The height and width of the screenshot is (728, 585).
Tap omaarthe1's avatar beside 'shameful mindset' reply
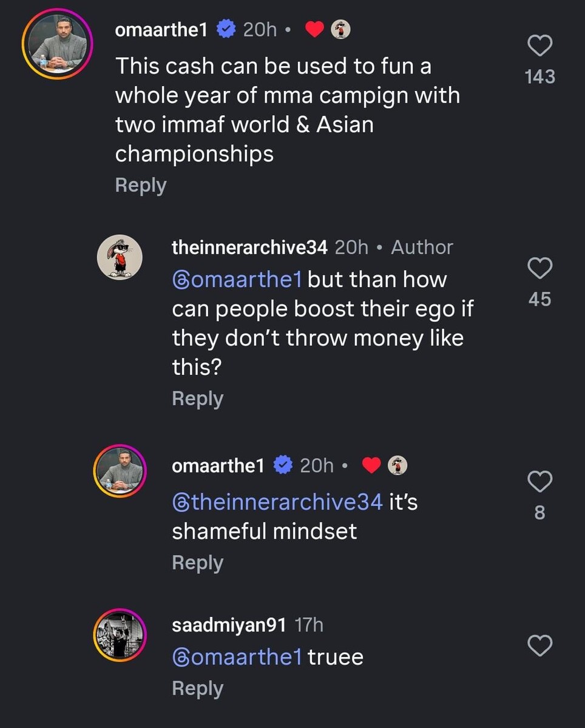(x=120, y=471)
